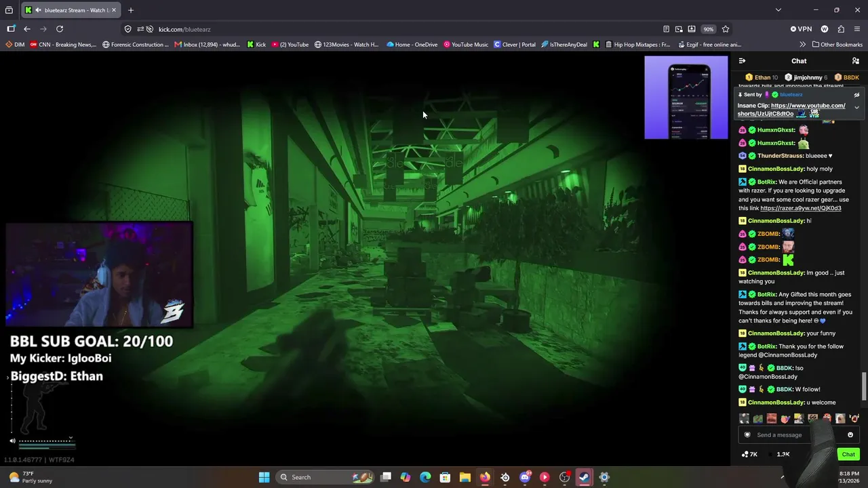Image resolution: width=868 pixels, height=488 pixels.
Task: Switch to Firefox on the taskbar
Action: (x=485, y=477)
